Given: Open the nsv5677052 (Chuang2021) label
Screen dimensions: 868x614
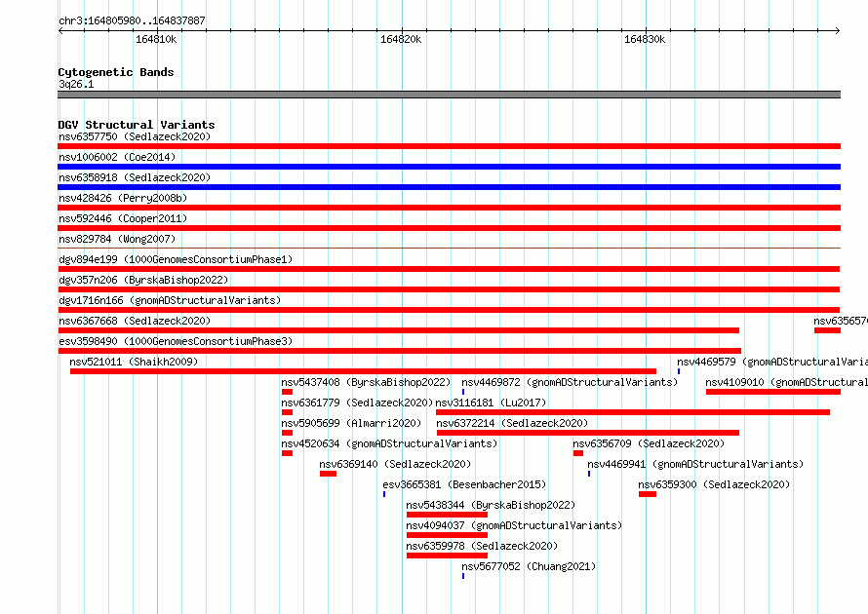Looking at the screenshot, I should [529, 566].
